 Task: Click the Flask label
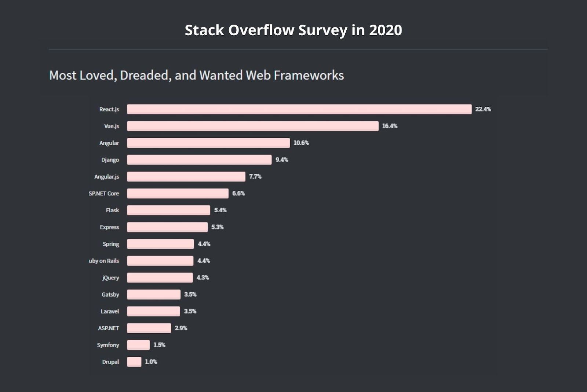[x=112, y=210]
